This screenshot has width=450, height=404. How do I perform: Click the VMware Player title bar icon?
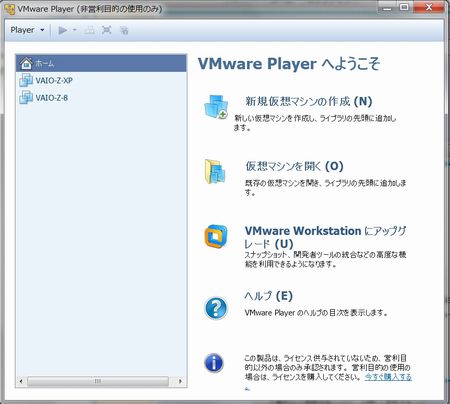click(x=9, y=9)
